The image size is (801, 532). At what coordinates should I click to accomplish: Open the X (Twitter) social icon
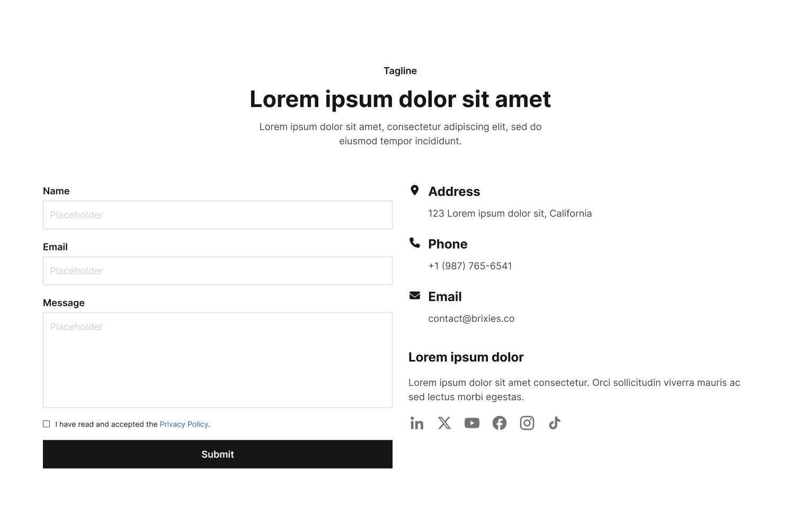click(444, 423)
